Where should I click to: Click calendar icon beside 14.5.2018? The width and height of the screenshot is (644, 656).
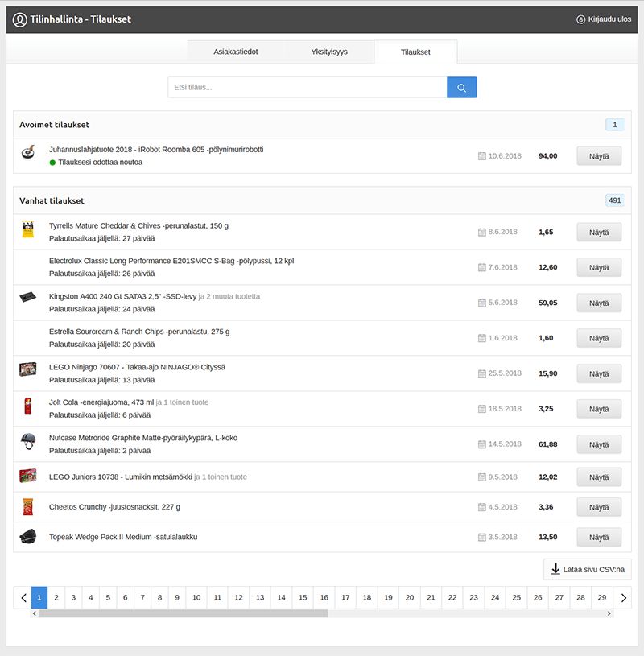[x=482, y=444]
